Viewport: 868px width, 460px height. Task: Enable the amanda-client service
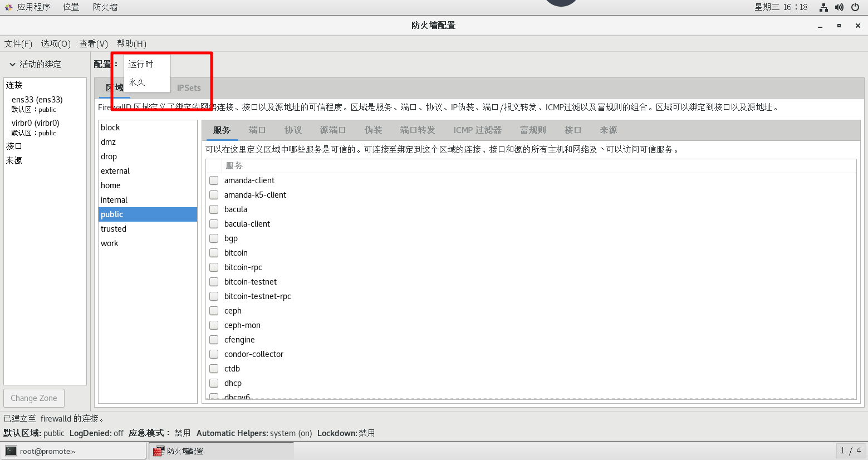pos(214,180)
